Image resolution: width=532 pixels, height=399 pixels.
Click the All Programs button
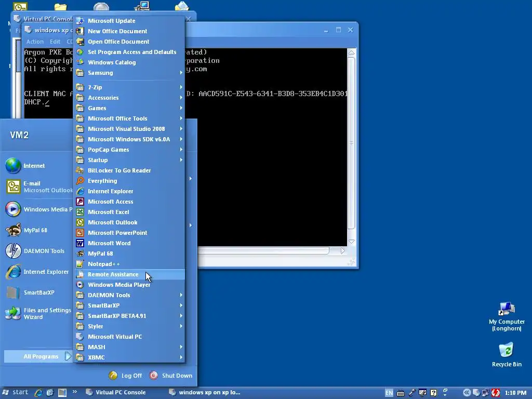(x=38, y=356)
